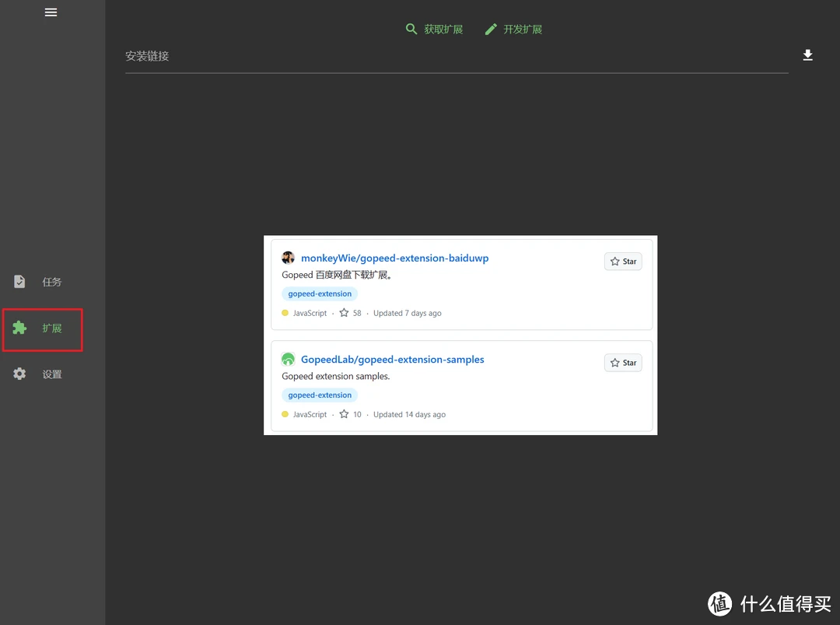Click the search magnifier icon beside 获取扩展

(x=411, y=29)
